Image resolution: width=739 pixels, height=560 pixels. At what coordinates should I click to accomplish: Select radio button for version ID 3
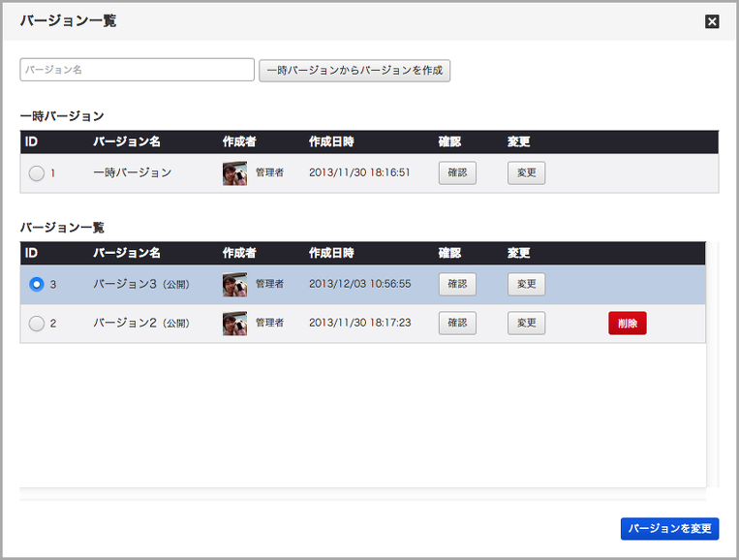point(37,285)
